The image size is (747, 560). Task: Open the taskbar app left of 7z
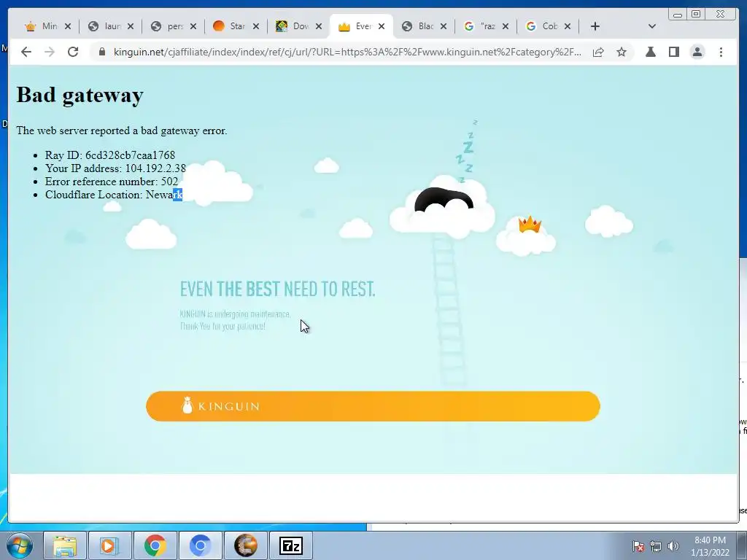coord(245,545)
